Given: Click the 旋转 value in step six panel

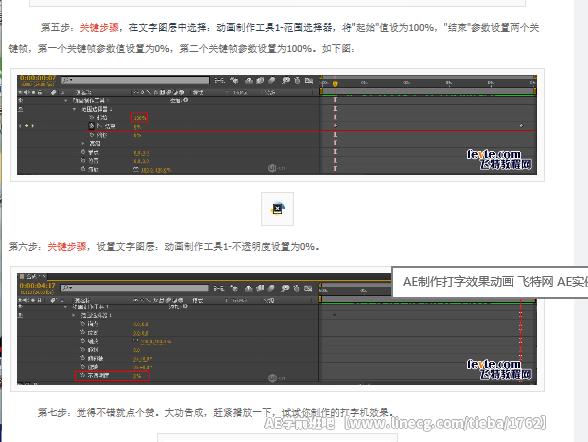Looking at the screenshot, I should pyautogui.click(x=142, y=367).
